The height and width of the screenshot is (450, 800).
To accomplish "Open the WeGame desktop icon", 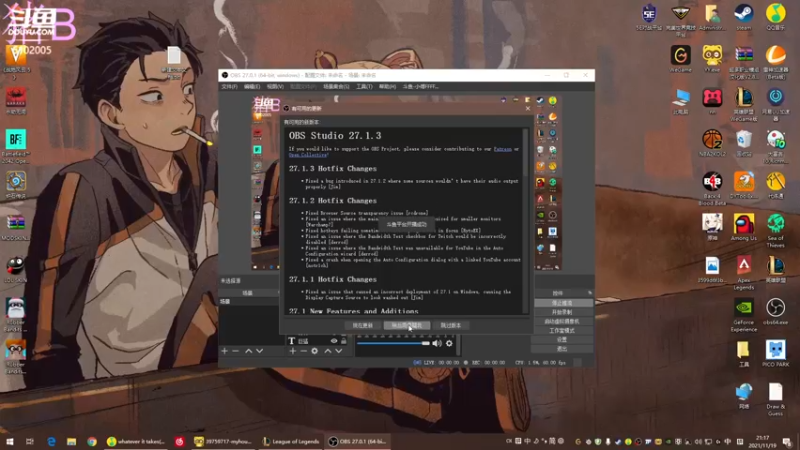I will tap(680, 59).
